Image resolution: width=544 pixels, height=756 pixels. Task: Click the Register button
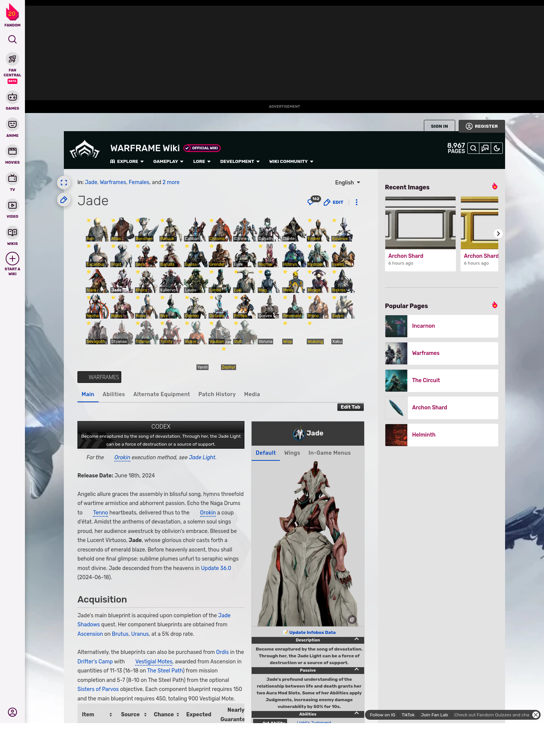482,126
